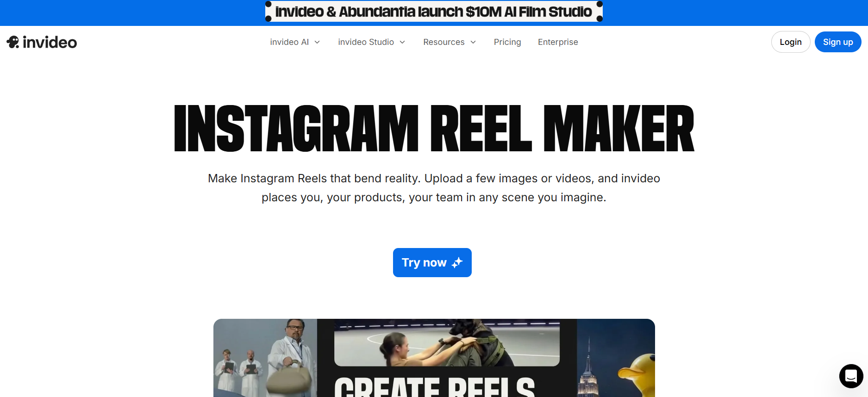Click the Login button

point(791,42)
